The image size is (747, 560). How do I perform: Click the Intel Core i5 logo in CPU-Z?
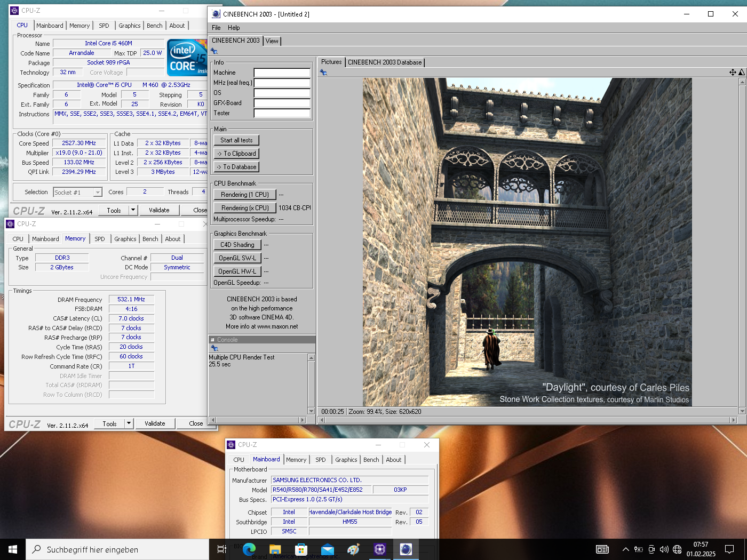187,58
